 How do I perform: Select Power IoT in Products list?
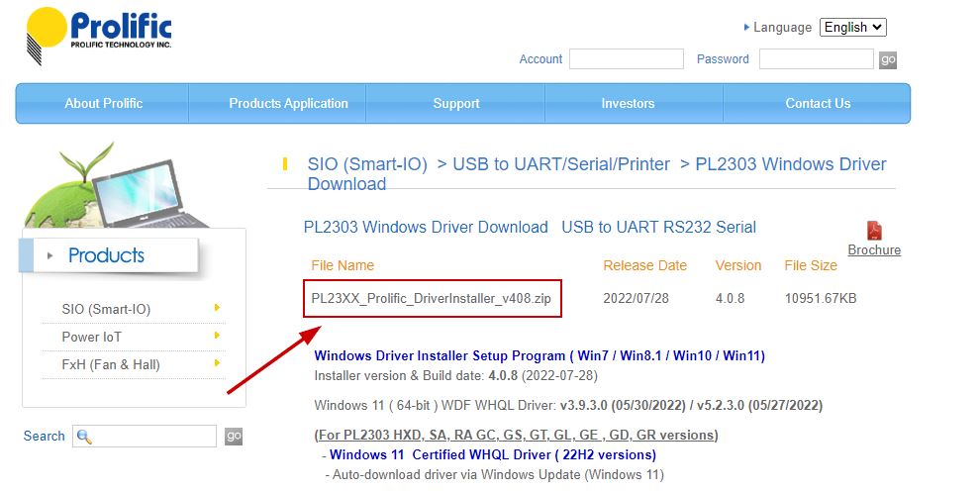tap(91, 337)
